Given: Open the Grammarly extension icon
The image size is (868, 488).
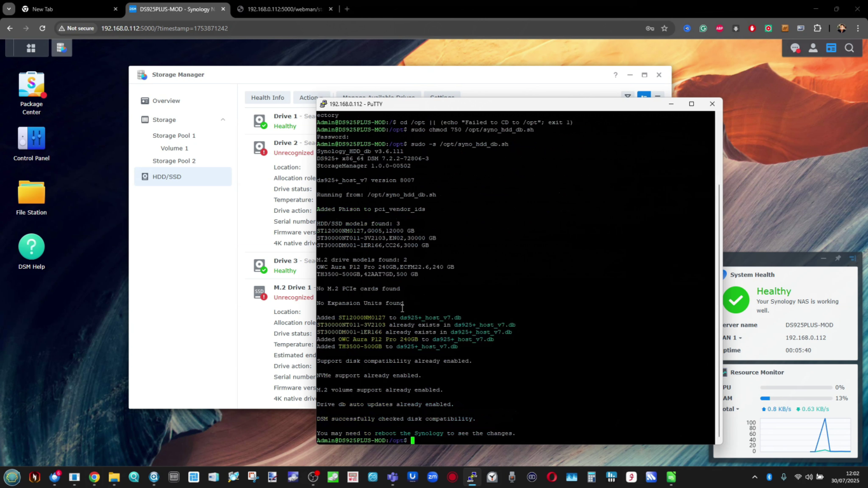Looking at the screenshot, I should click(x=703, y=28).
